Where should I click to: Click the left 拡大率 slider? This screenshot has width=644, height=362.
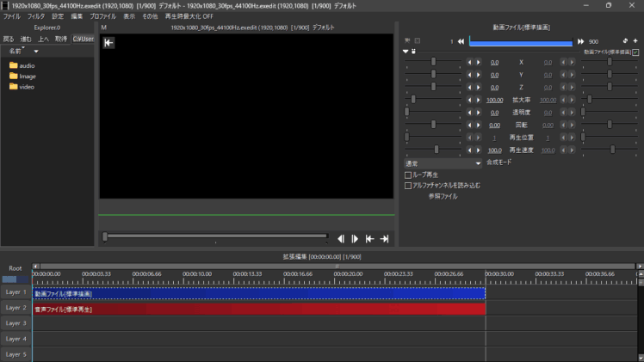(414, 100)
